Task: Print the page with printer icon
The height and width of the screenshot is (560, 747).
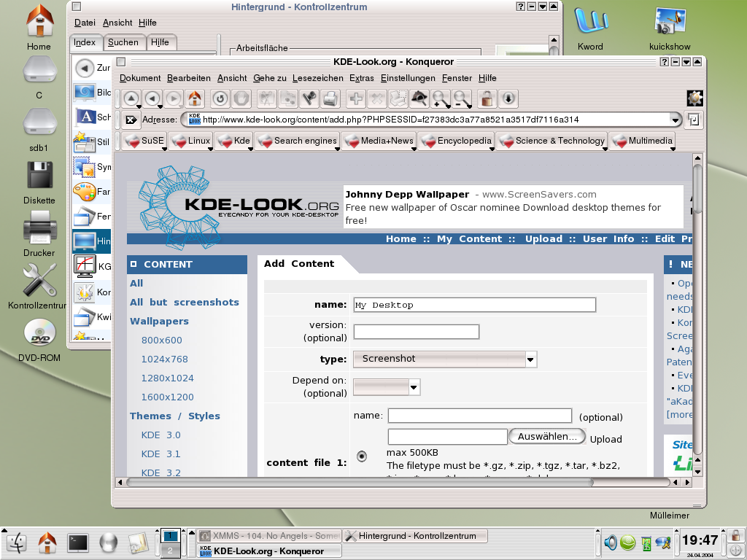Action: click(330, 98)
